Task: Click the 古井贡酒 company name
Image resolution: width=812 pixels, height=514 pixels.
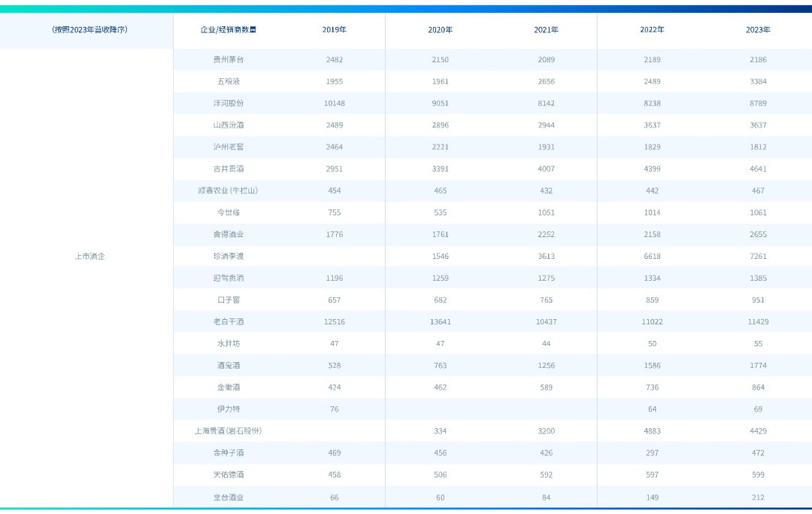Action: tap(229, 169)
